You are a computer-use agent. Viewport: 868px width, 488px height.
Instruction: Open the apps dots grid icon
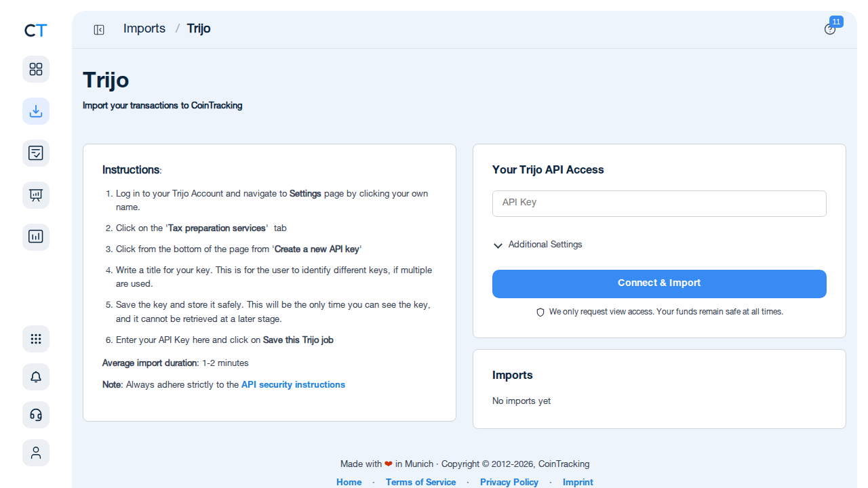pos(36,339)
